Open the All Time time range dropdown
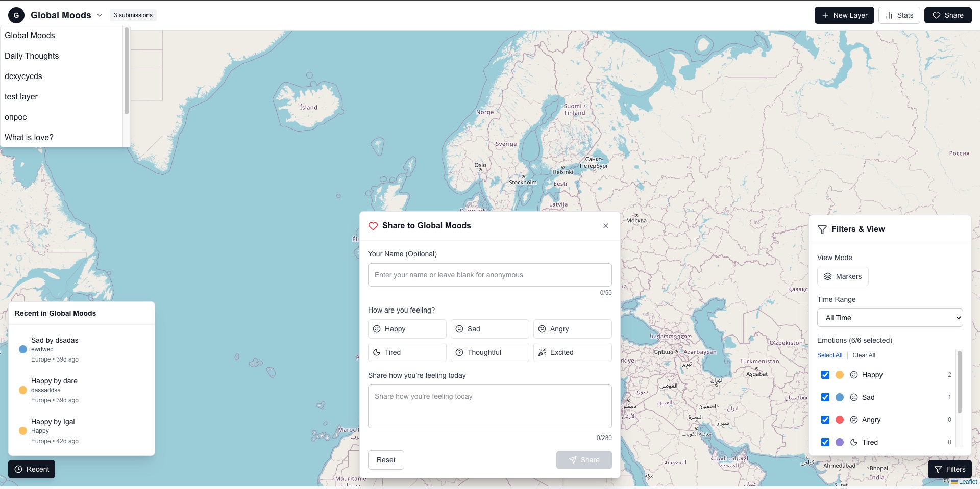The width and height of the screenshot is (980, 489). 889,318
